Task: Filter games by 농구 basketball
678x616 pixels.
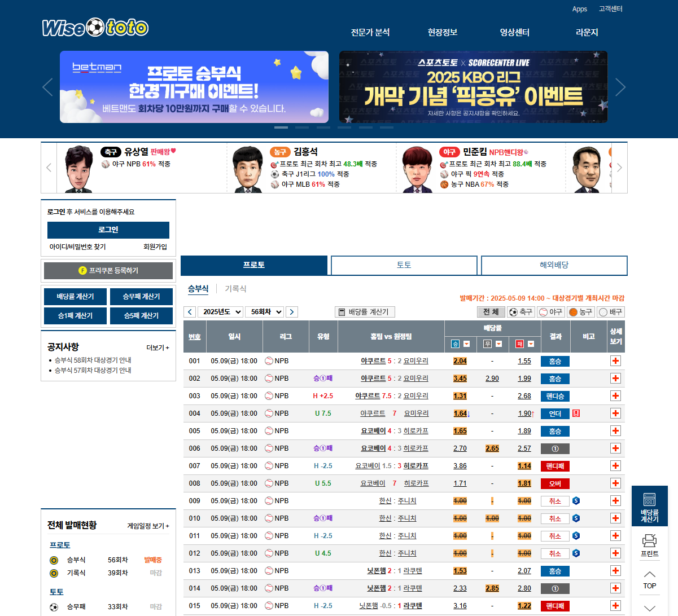Action: (x=580, y=312)
